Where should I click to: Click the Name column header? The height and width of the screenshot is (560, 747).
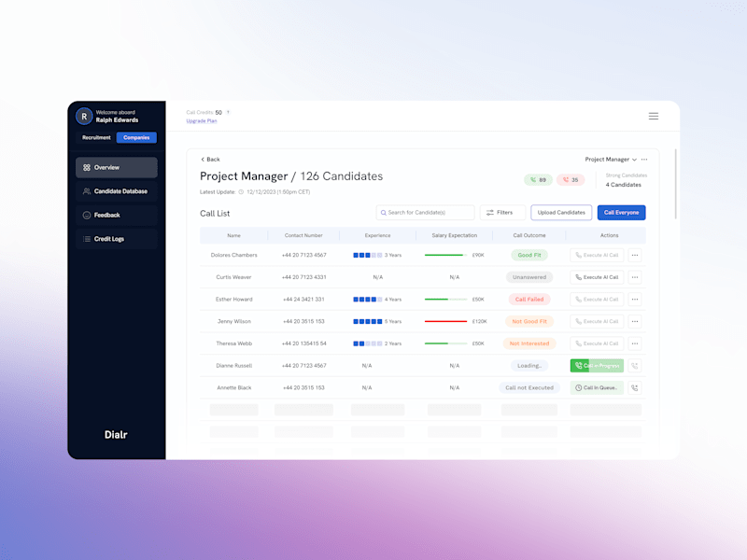(234, 236)
